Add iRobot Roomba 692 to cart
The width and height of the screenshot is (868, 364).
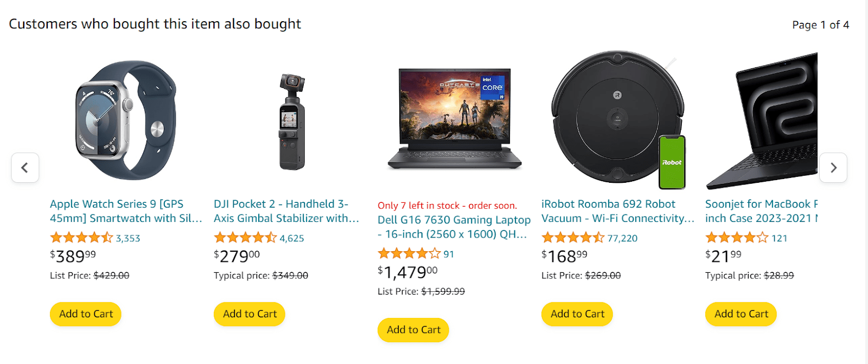pyautogui.click(x=577, y=314)
